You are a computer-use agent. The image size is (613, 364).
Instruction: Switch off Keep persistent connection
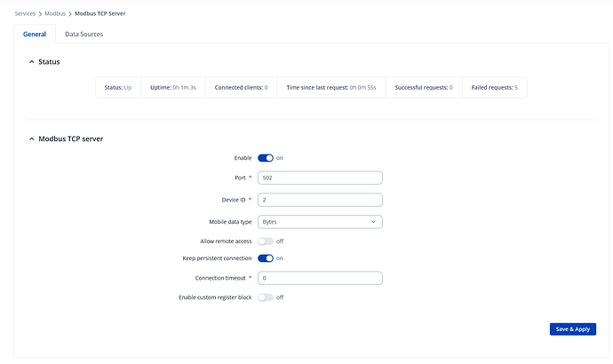click(x=265, y=258)
